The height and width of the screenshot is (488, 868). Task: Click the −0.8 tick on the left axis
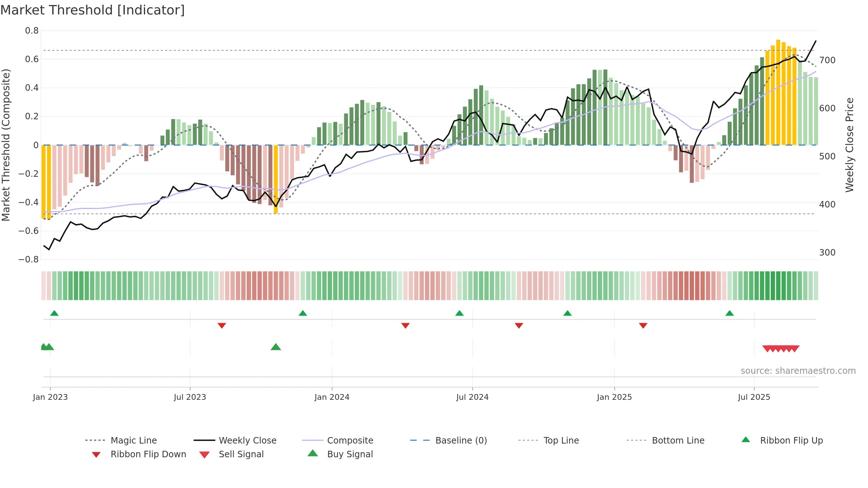(29, 260)
